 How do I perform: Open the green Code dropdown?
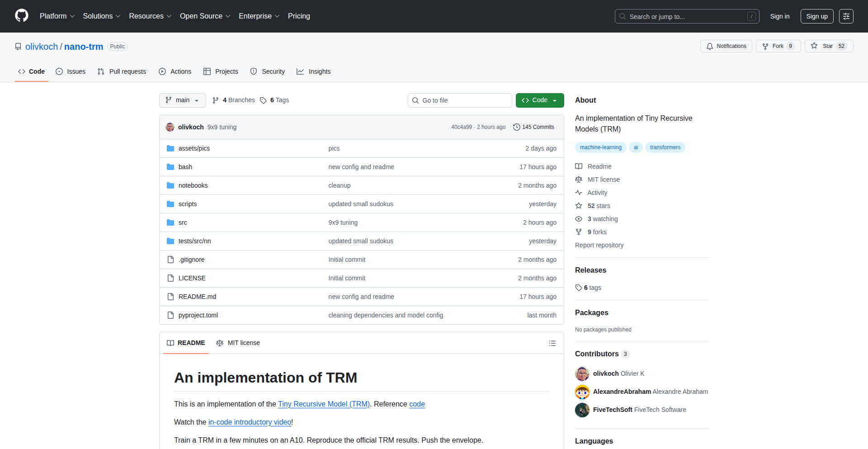(539, 100)
